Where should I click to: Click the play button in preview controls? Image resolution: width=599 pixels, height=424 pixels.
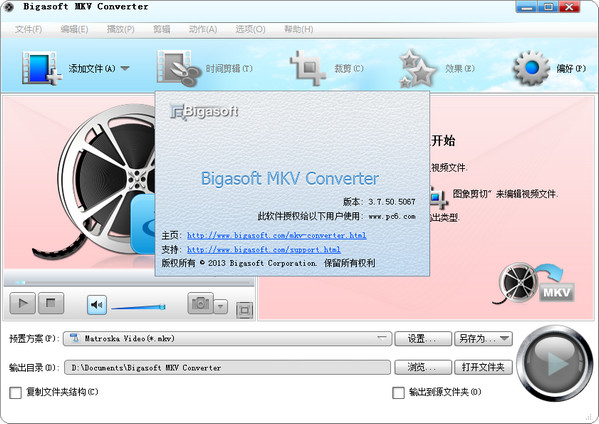pos(23,303)
